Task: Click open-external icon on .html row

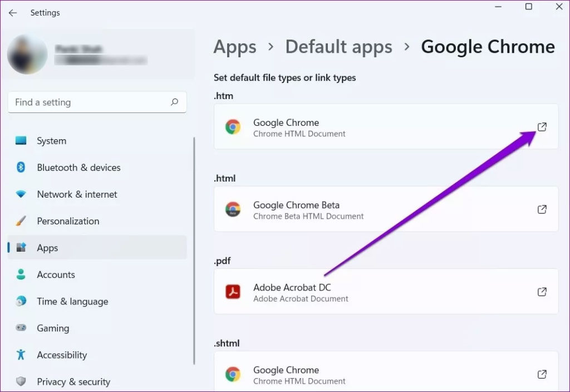Action: click(542, 209)
